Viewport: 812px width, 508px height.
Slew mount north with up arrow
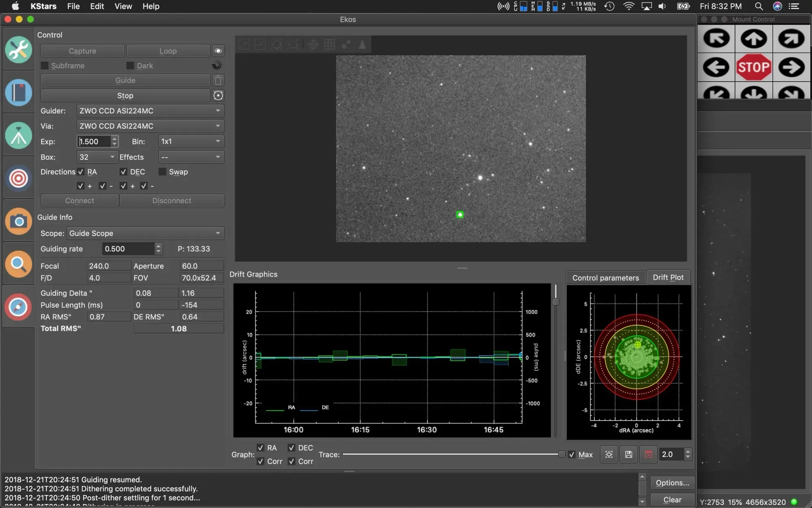point(754,39)
